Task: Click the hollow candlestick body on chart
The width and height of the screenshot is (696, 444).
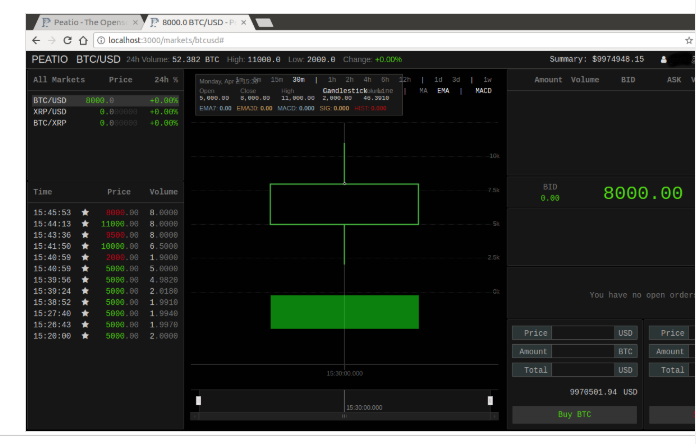Action: coord(344,204)
